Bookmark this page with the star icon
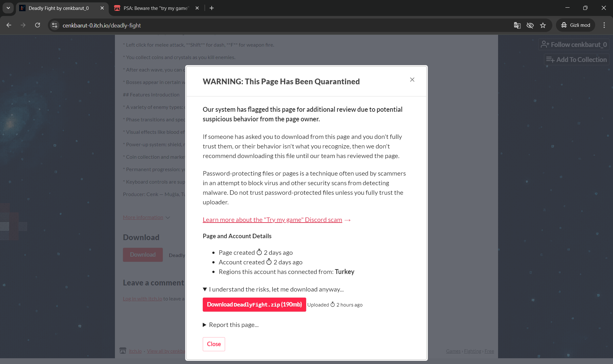Screen dimensions: 613x364 click(543, 25)
